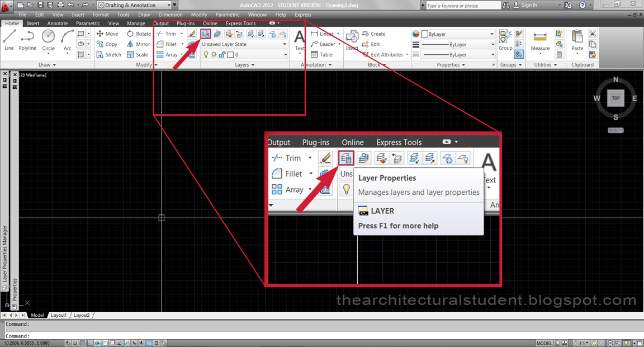
Task: Click the keyword search input field
Action: pyautogui.click(x=463, y=6)
